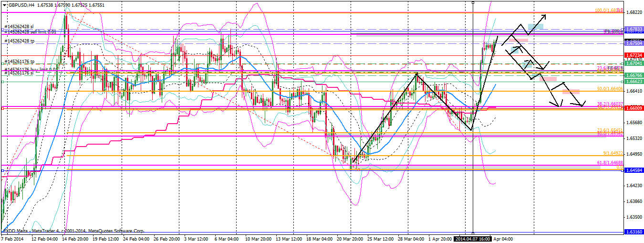Click the magenta 1.66009 price tag

click(633, 108)
